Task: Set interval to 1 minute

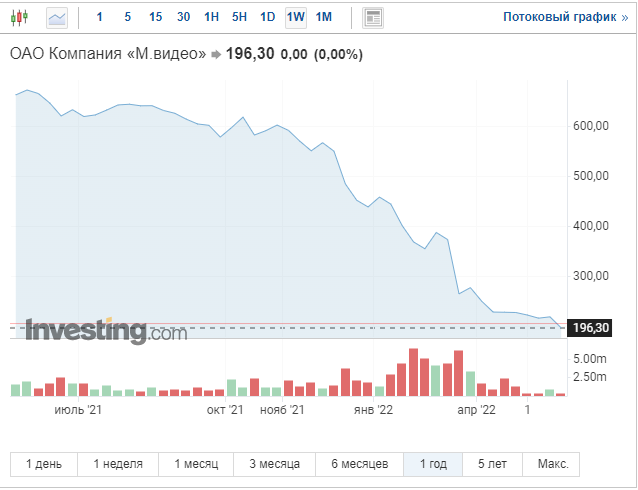Action: [99, 17]
